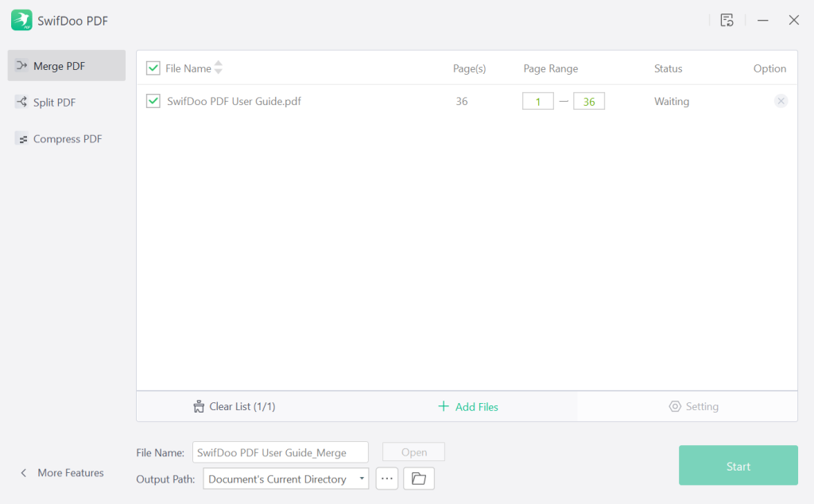Remove SwifDoo PDF User Guide.pdf with the X icon
Viewport: 814px width, 504px height.
coord(781,101)
